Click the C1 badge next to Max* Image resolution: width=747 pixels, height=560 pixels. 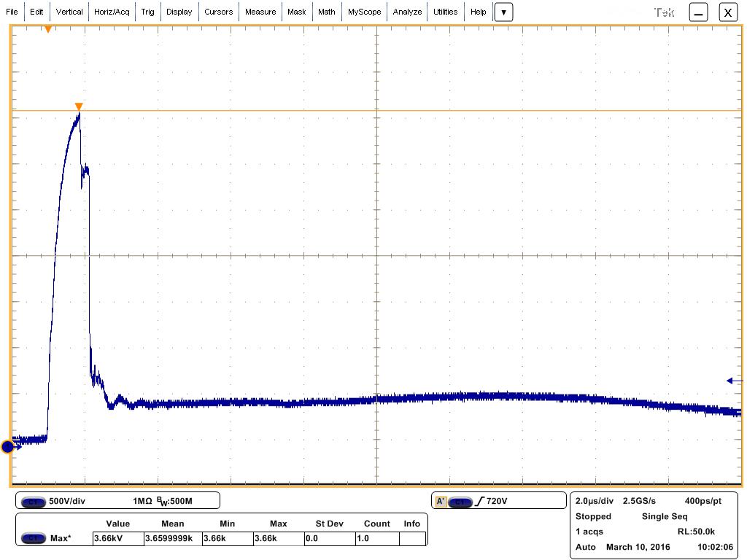click(x=34, y=539)
